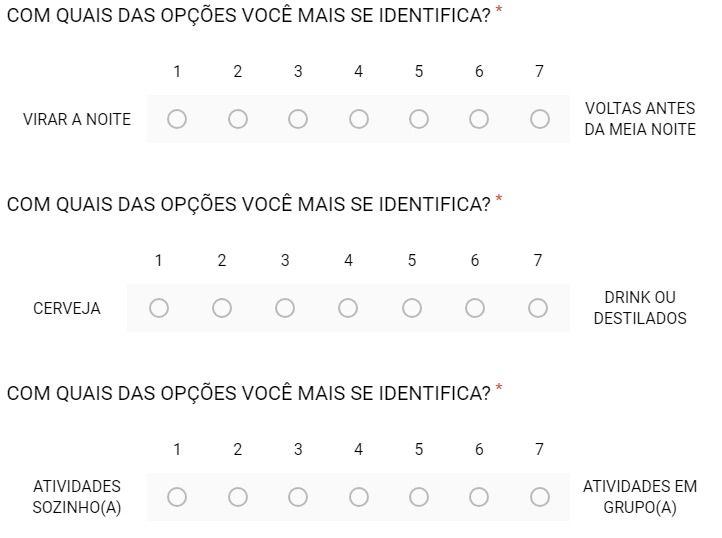Screen dimensions: 722x538
Task: Select rating 6 on Cerveja scale
Action: 475,308
